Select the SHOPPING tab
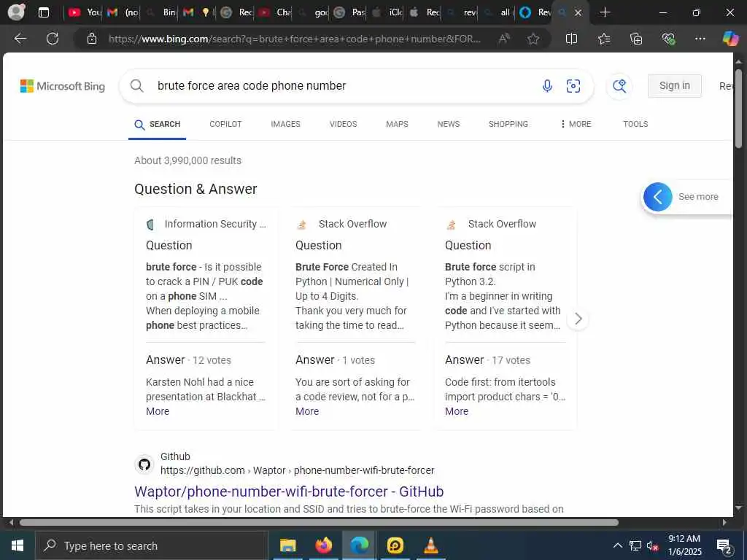The image size is (747, 560). tap(508, 124)
